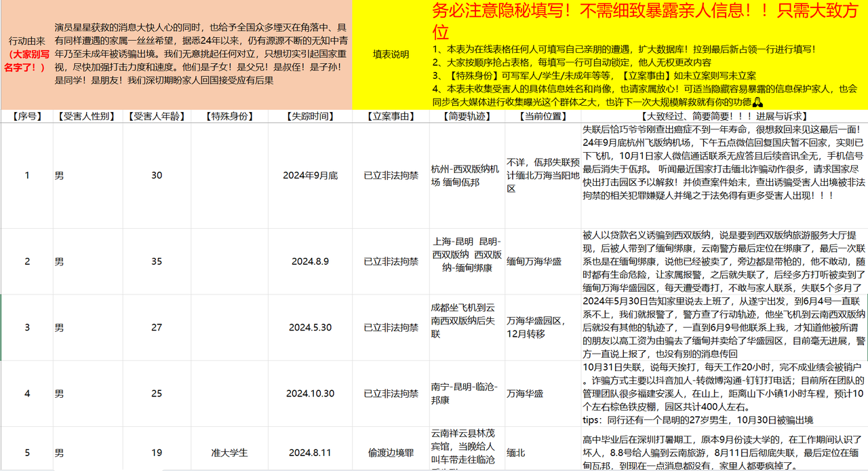The width and height of the screenshot is (868, 471).
Task: Click the 【简要轨迹】 header cell
Action: click(x=467, y=116)
